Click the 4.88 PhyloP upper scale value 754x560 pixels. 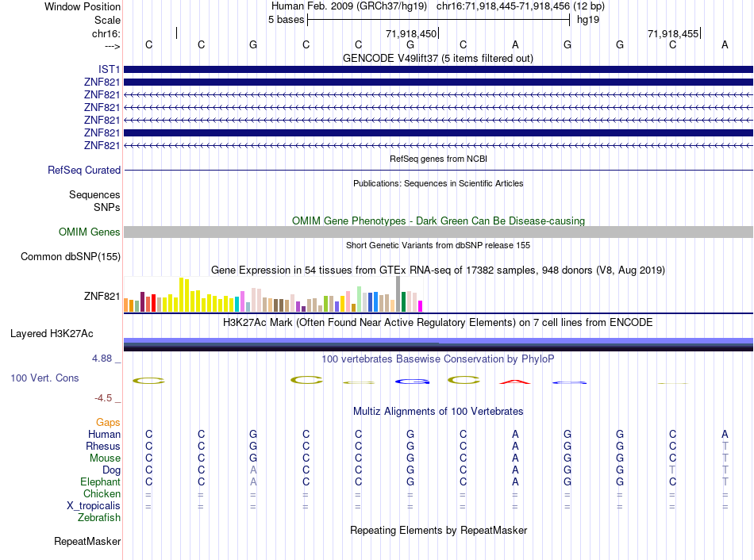(x=102, y=359)
